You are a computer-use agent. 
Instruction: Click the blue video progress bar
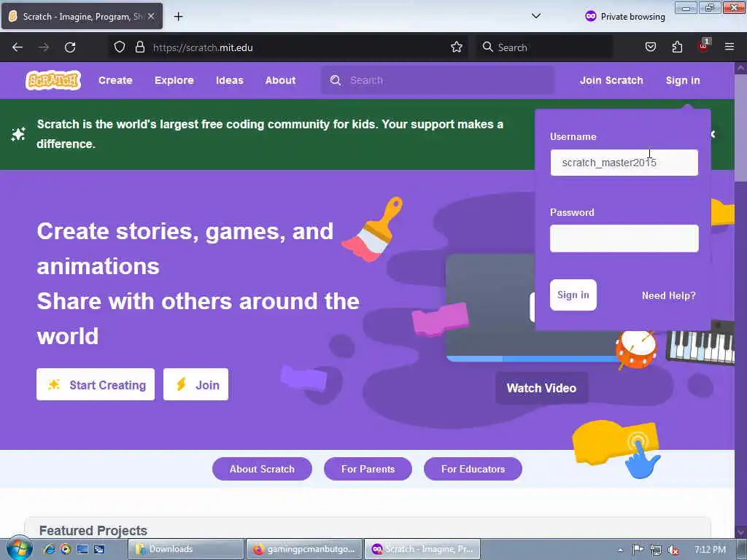click(x=531, y=359)
